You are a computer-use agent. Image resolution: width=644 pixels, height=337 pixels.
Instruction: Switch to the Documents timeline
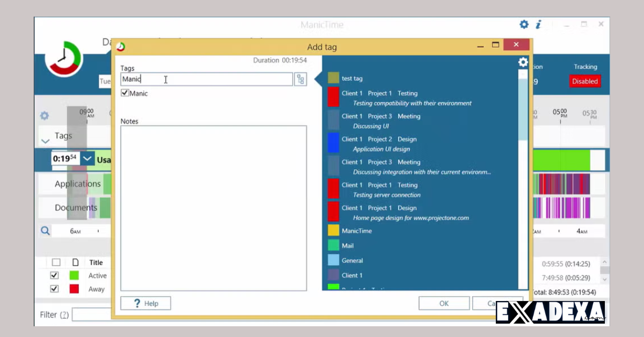tap(76, 208)
